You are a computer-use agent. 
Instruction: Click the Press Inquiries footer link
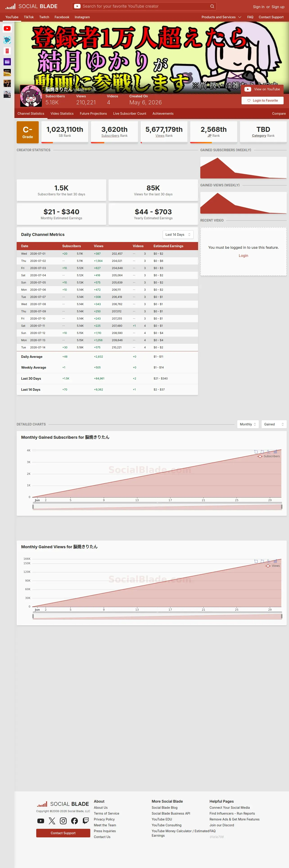(x=105, y=831)
